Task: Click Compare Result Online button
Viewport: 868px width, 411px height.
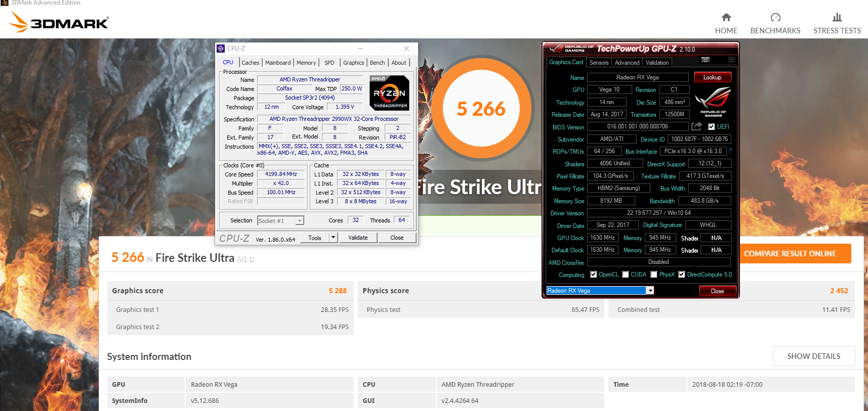Action: tap(795, 254)
